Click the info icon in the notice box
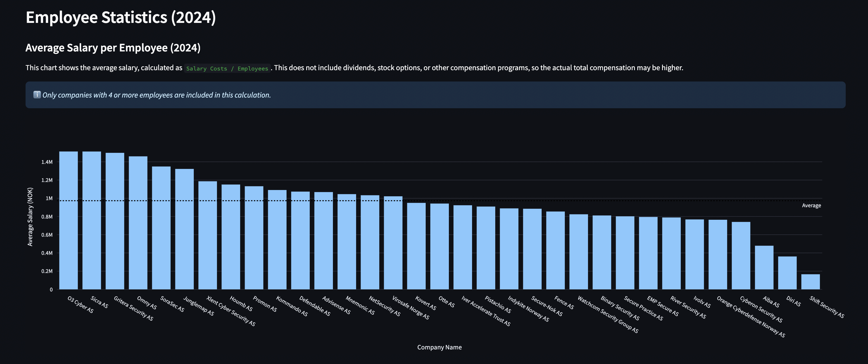Image resolution: width=868 pixels, height=364 pixels. [37, 95]
